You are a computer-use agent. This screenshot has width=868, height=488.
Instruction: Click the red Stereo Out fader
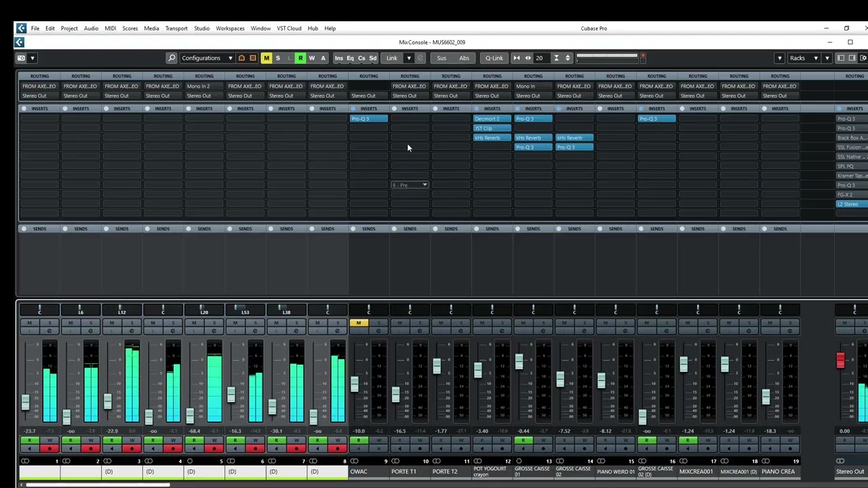pos(840,360)
